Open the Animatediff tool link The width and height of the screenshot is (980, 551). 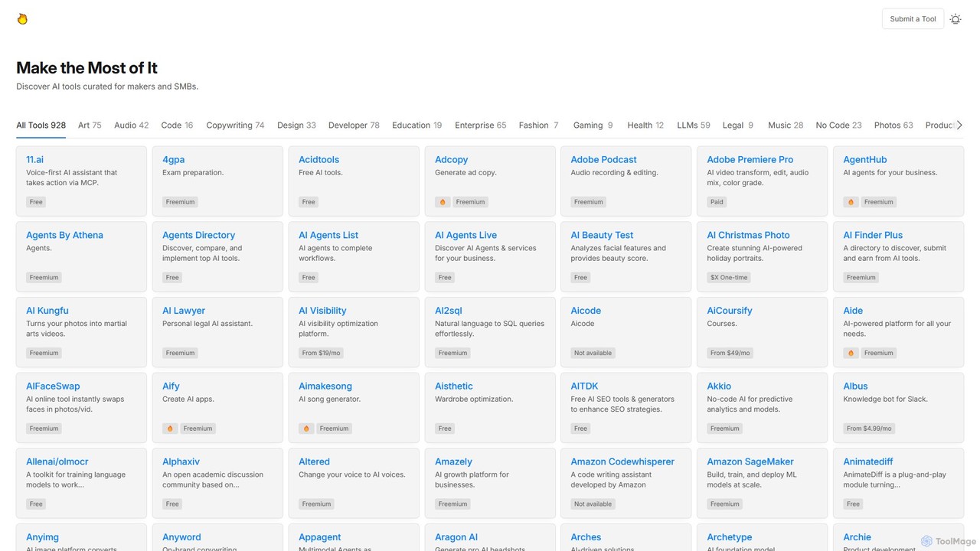[x=868, y=462]
